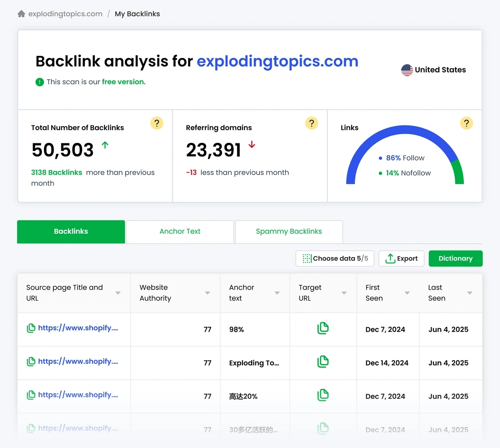This screenshot has width=500, height=448.
Task: Click the Export button
Action: coord(402,258)
